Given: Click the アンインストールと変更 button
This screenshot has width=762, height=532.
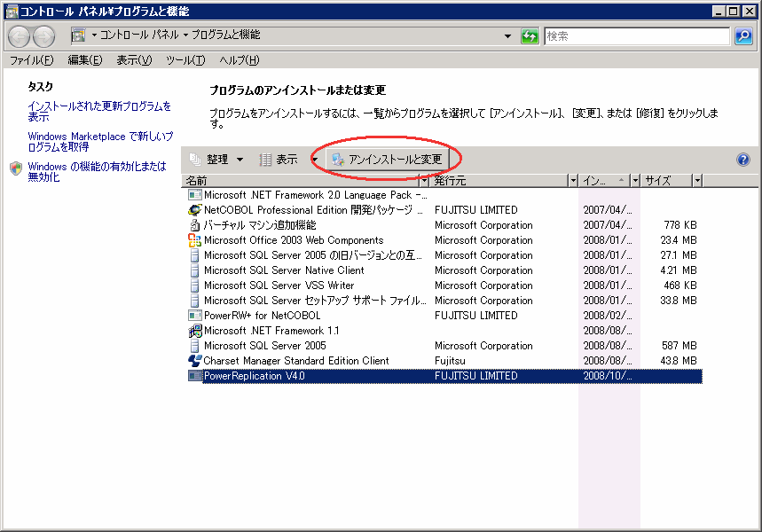Looking at the screenshot, I should (387, 159).
